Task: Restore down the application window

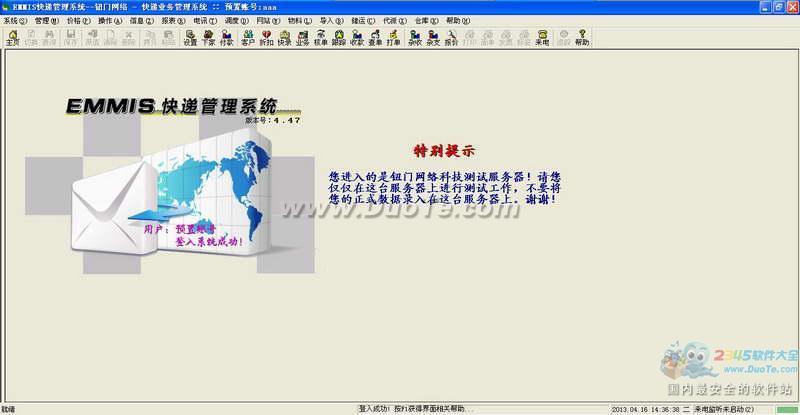Action: (x=779, y=7)
